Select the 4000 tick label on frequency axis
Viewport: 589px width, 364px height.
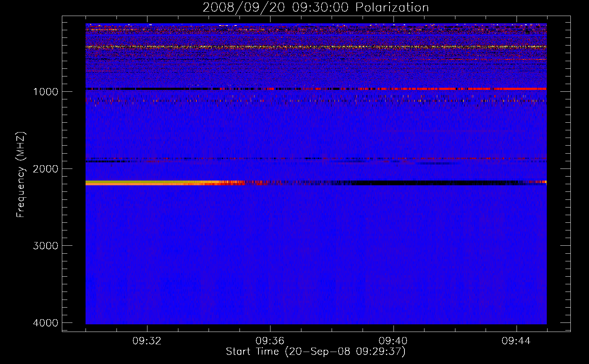pyautogui.click(x=46, y=323)
